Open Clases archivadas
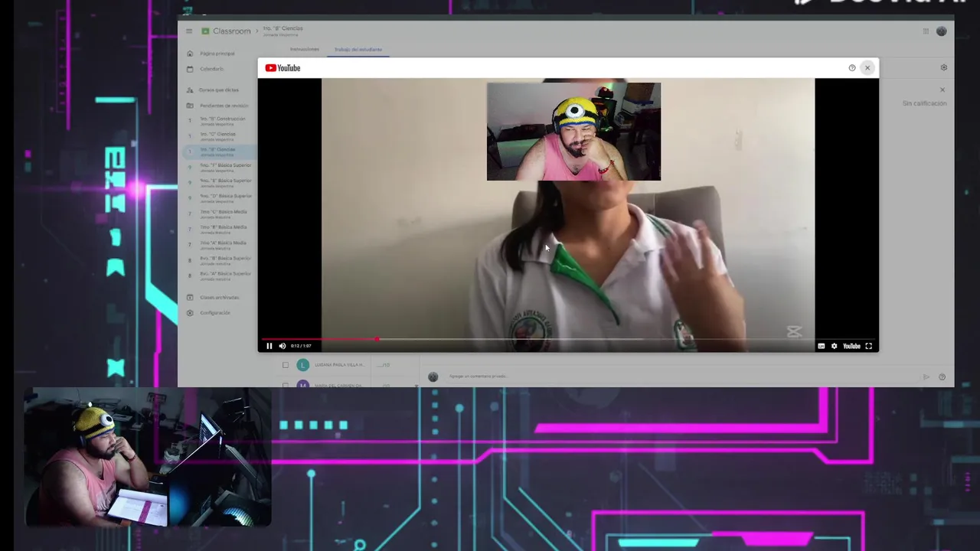The width and height of the screenshot is (980, 551). [219, 298]
